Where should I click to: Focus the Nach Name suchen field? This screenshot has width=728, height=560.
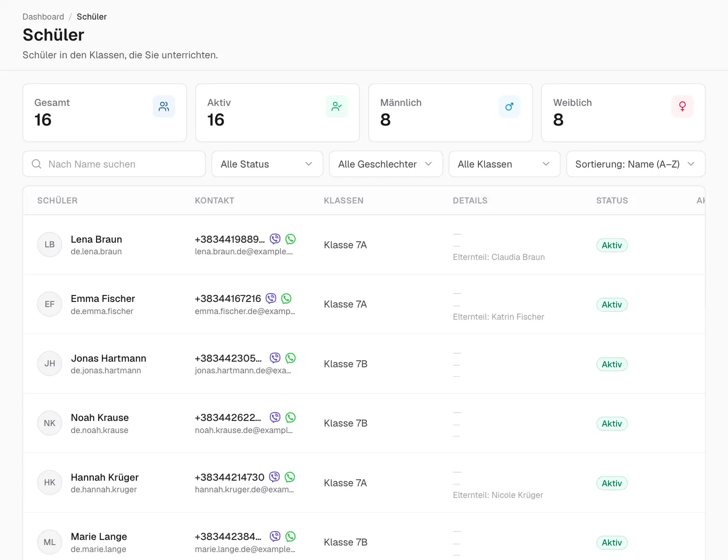tap(114, 164)
